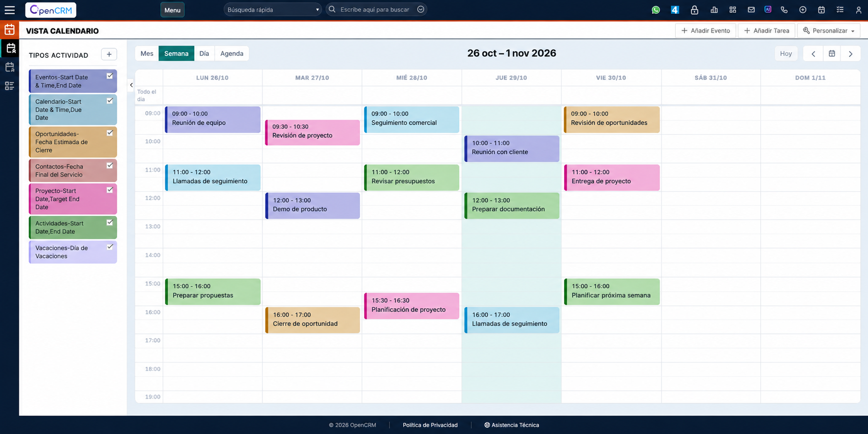Open the list view icon in the left sidebar
Image resolution: width=868 pixels, height=434 pixels.
point(9,86)
